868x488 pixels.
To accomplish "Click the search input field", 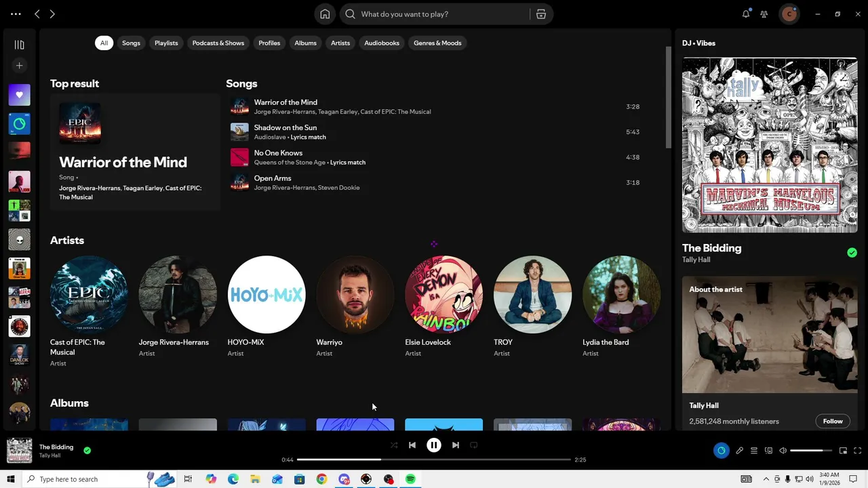I will [x=443, y=14].
